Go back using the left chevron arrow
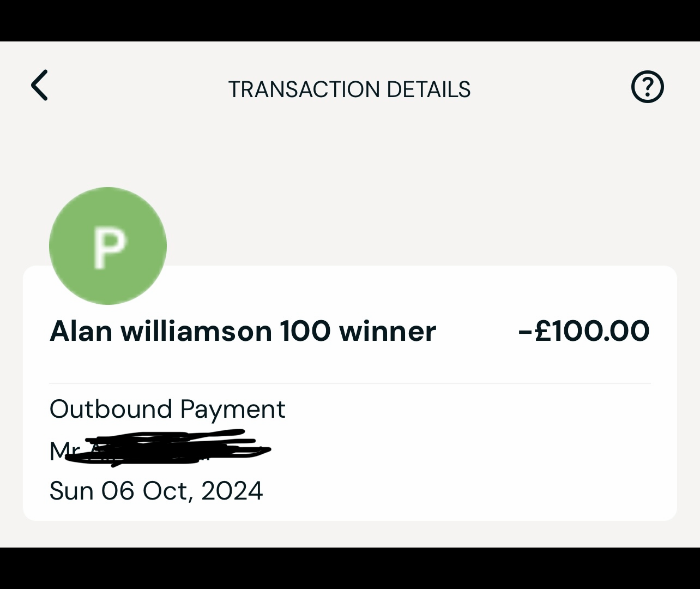 pyautogui.click(x=39, y=85)
